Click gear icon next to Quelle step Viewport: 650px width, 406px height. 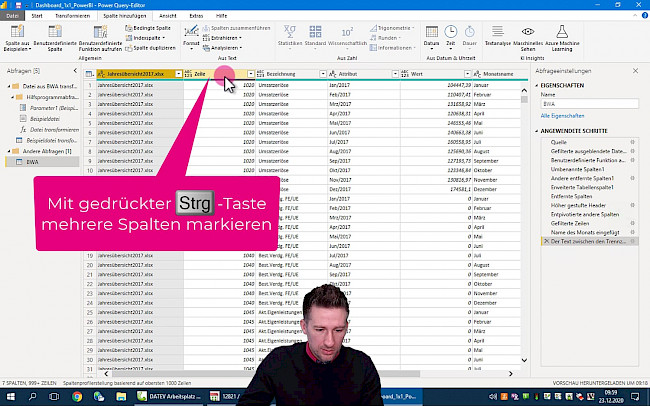coord(632,143)
